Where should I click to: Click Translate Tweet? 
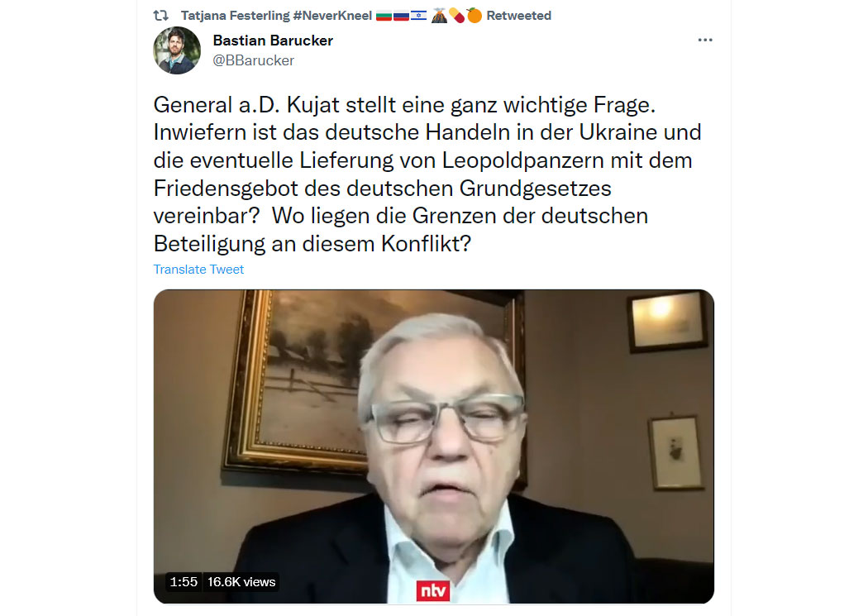click(198, 270)
